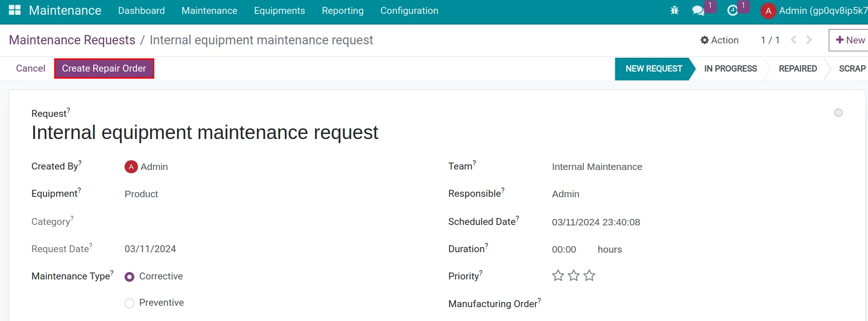The image size is (868, 321).
Task: Click the Maintenance Type label
Action: (72, 276)
